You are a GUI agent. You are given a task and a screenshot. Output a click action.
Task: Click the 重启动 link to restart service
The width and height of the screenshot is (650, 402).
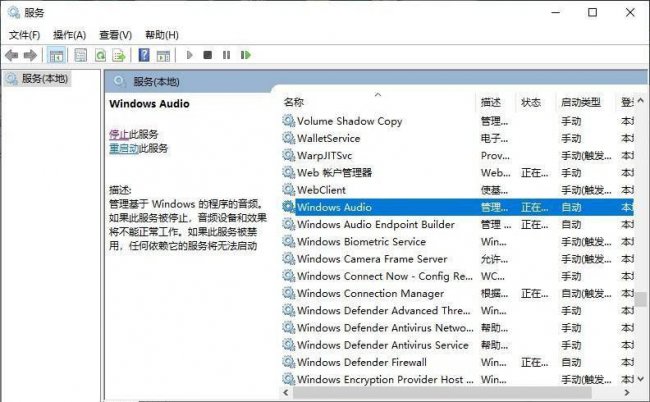[x=124, y=148]
